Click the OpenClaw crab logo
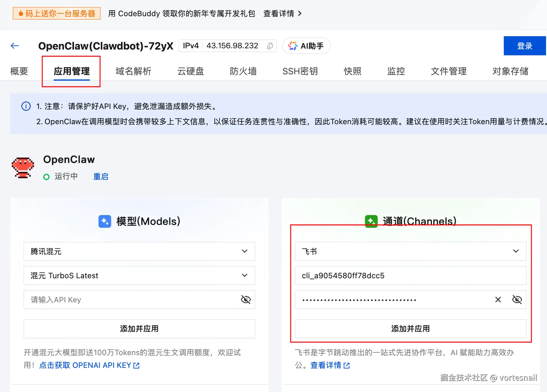Screen dimensions: 547x392 point(23,168)
